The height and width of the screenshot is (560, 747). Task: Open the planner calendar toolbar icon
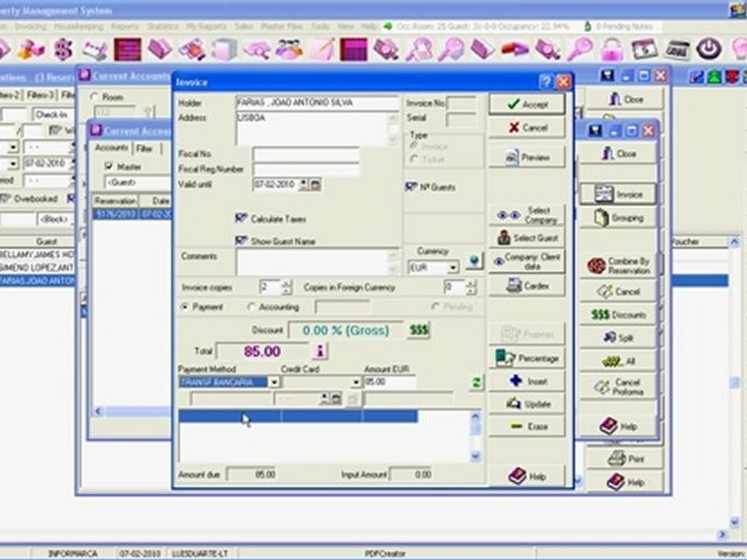tap(94, 50)
